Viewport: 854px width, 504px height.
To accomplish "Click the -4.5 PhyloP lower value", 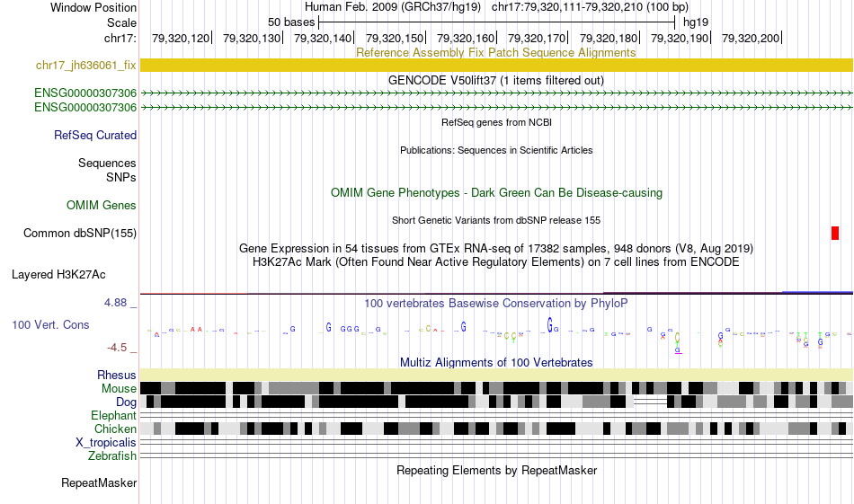I will (x=117, y=348).
